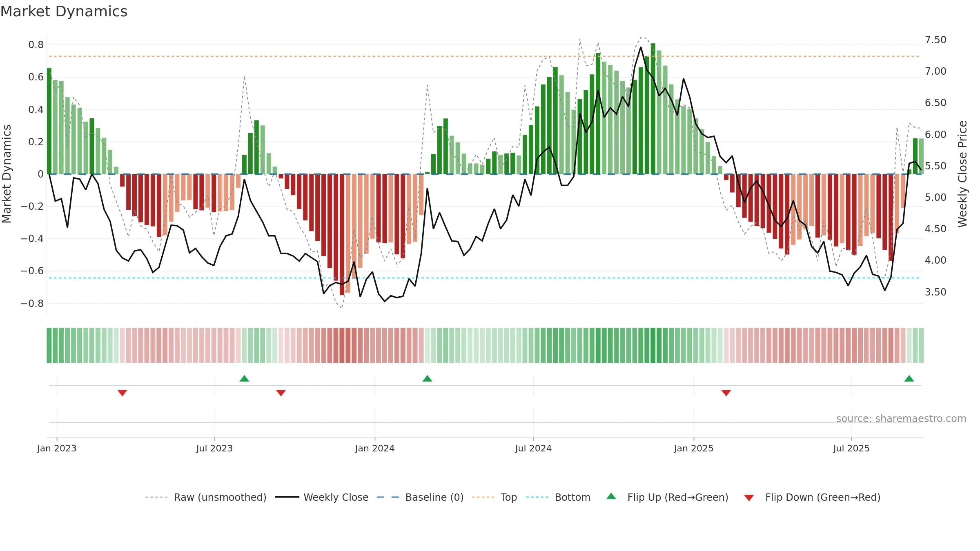Viewport: 980px width, 551px height.
Task: Click the flip-down marker near Mar 2023
Action: pos(122,393)
